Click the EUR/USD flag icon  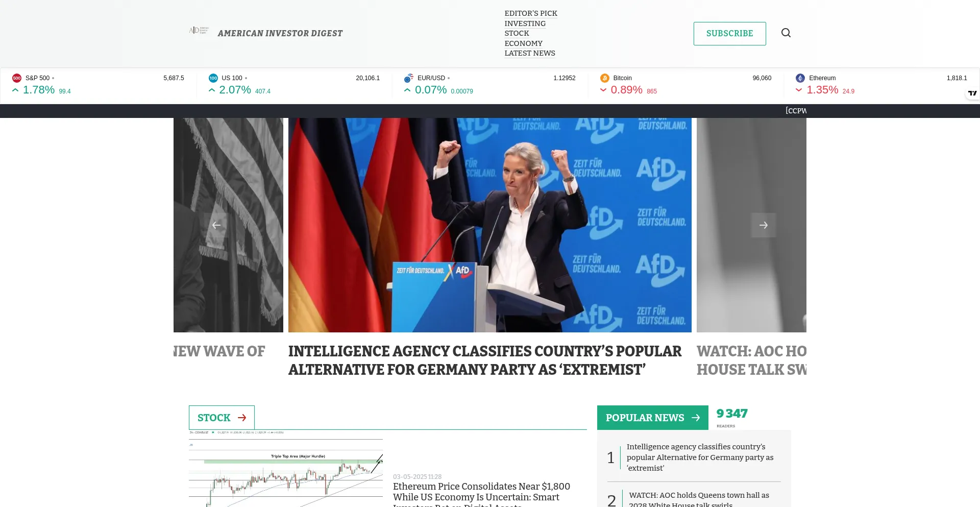408,78
